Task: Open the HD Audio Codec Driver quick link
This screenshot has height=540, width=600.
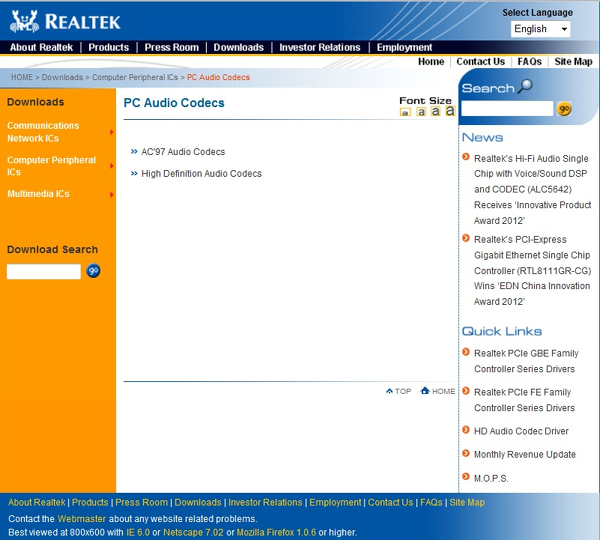Action: (x=521, y=431)
